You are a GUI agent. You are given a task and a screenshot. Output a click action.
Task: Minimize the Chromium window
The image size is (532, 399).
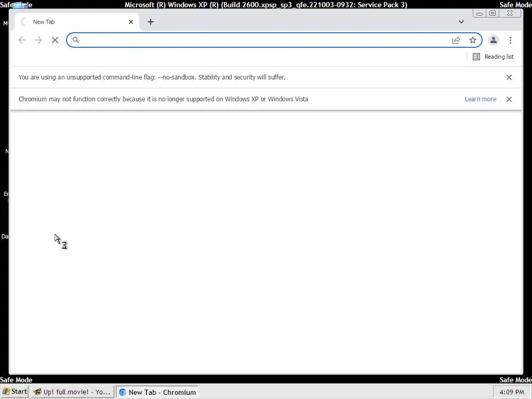[x=480, y=13]
